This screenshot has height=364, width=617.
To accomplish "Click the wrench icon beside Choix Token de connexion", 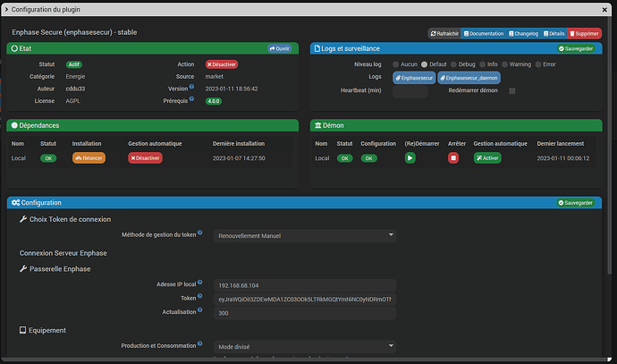I will click(x=23, y=219).
